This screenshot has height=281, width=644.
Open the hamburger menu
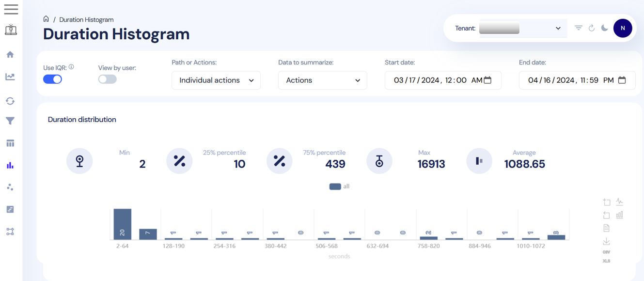pyautogui.click(x=11, y=9)
